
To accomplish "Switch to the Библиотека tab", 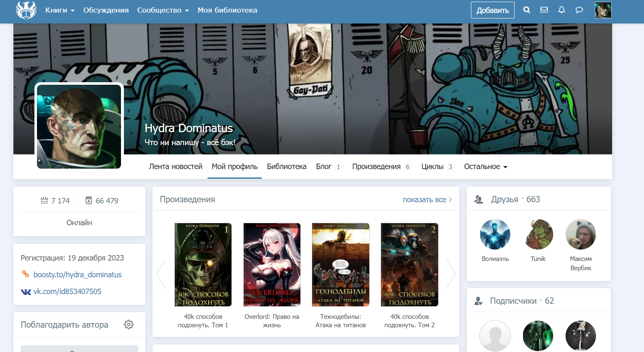I will [x=287, y=167].
